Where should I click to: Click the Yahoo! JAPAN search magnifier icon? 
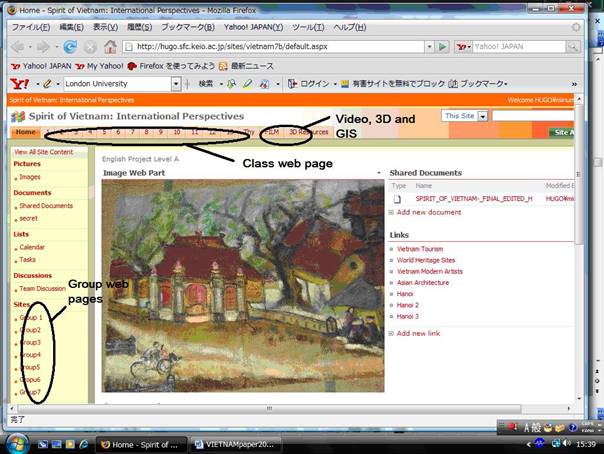tap(573, 47)
